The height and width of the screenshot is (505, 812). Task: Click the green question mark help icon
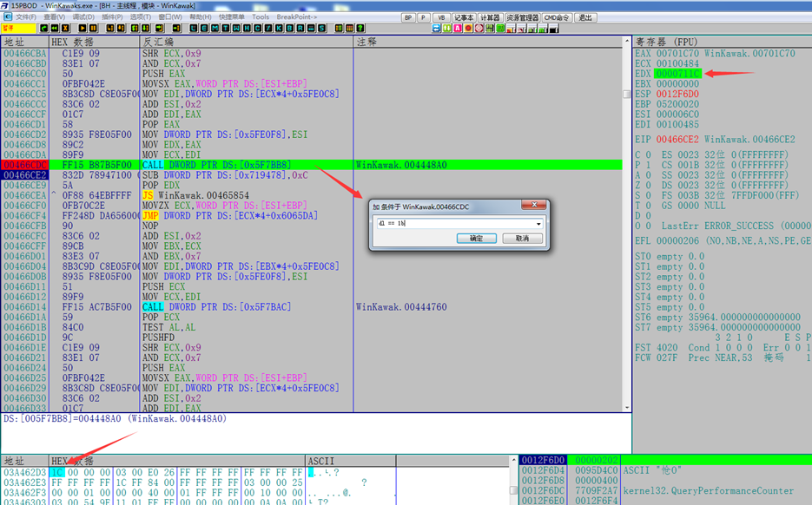coord(360,28)
